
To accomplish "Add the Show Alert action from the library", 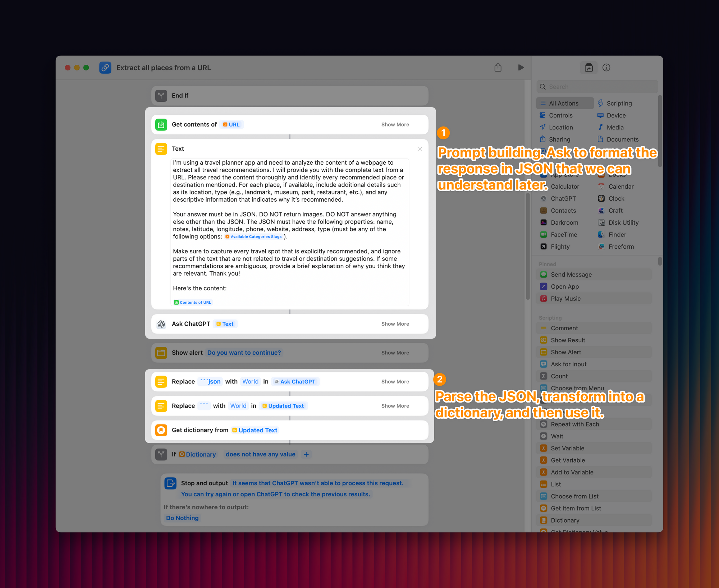I will 594,352.
